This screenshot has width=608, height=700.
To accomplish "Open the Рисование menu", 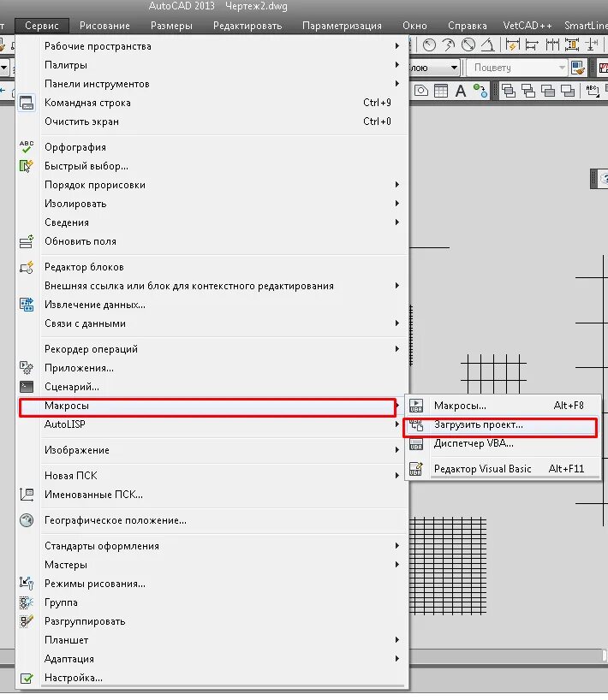I will point(104,26).
